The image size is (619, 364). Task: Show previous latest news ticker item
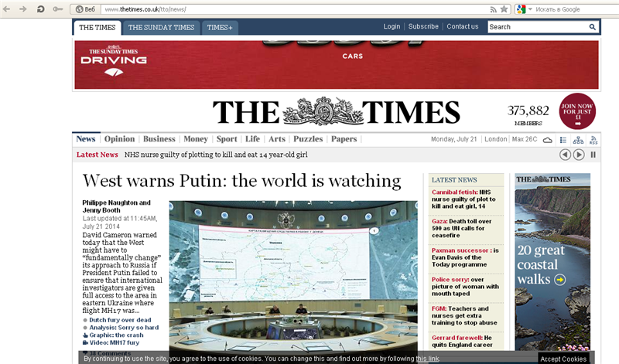point(565,155)
